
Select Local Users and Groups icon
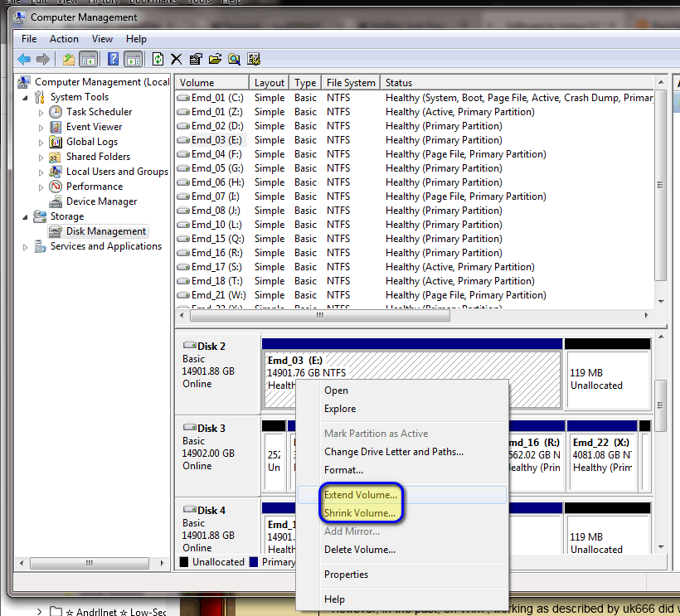pyautogui.click(x=55, y=172)
